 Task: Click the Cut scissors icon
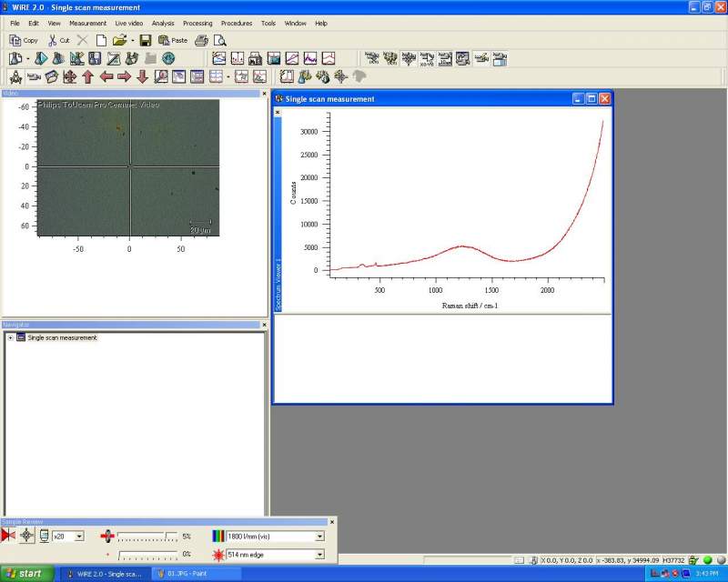(53, 40)
